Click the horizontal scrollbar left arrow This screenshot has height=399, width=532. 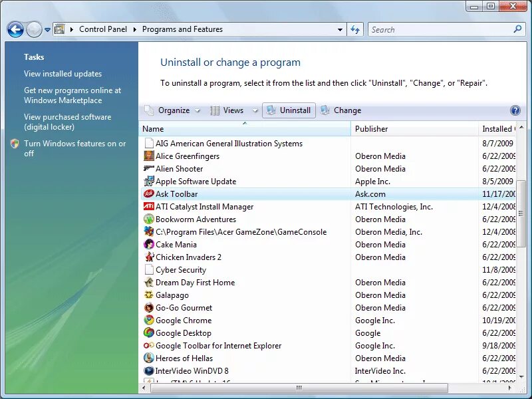click(x=144, y=388)
